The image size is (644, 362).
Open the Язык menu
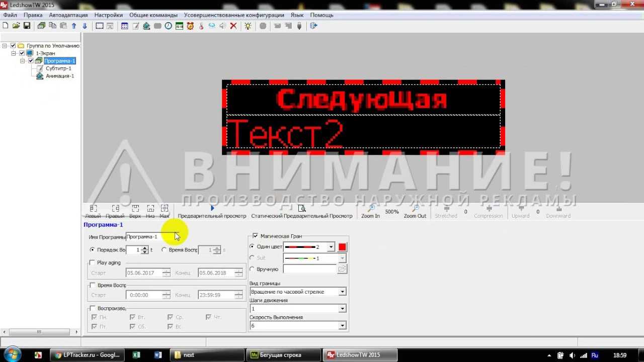(x=297, y=15)
